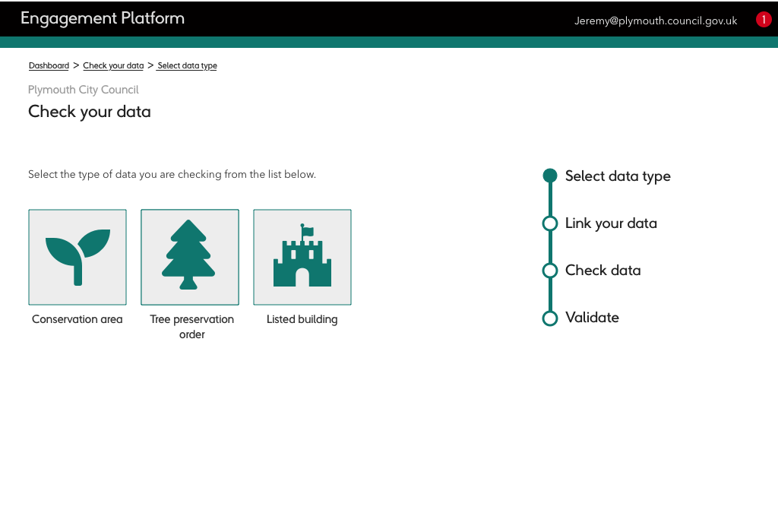Viewport: 778px width, 532px height.
Task: Click the Link your data step circle
Action: point(550,223)
